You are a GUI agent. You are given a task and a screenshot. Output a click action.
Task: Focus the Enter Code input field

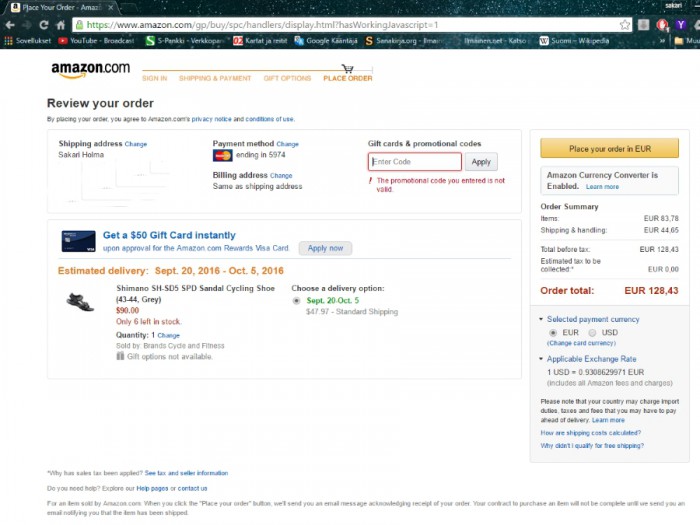click(x=415, y=162)
